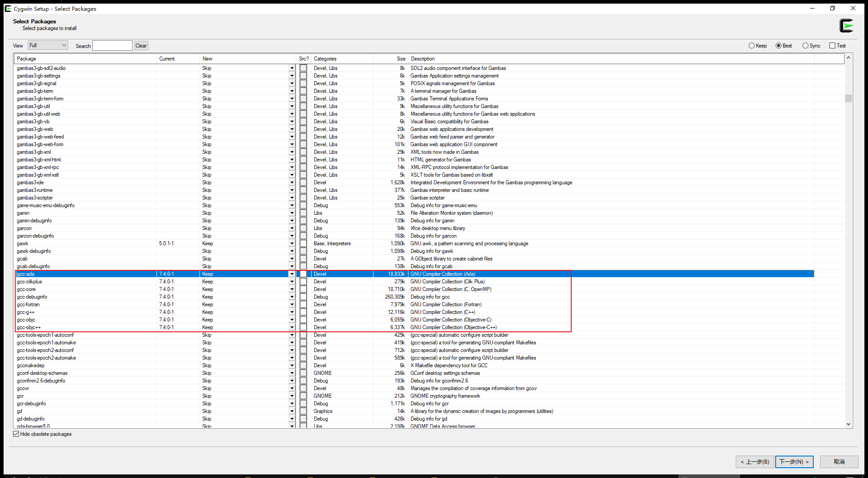868x478 pixels.
Task: Click the package list scrollbar thumb
Action: (848, 98)
